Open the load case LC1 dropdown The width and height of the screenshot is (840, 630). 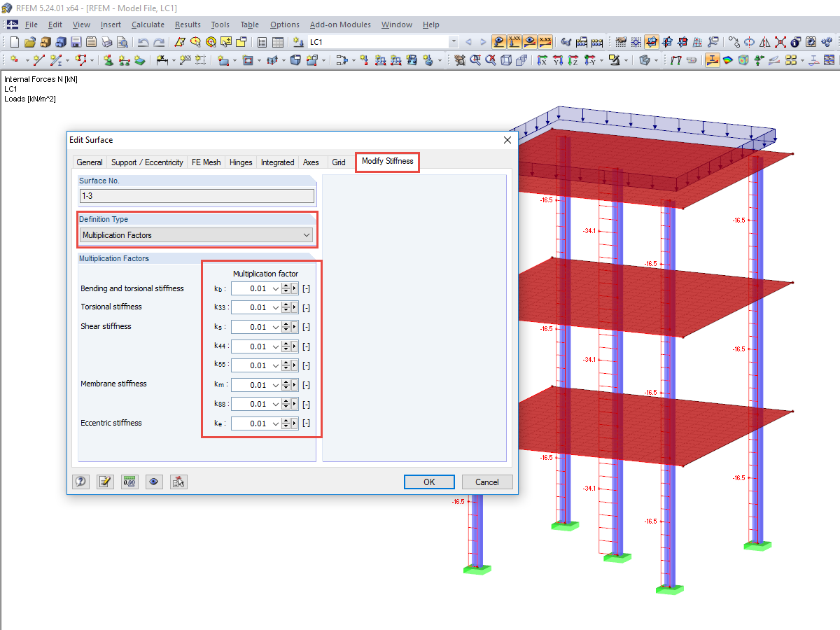(454, 42)
